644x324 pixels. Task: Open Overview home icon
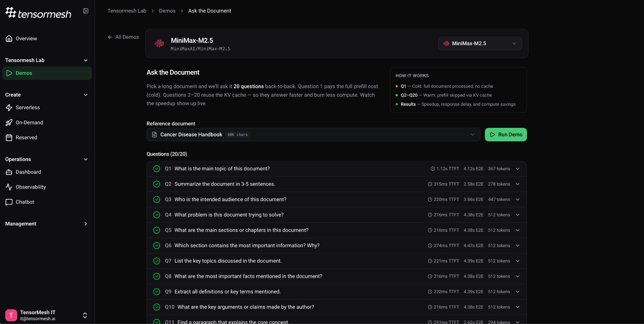(x=9, y=38)
